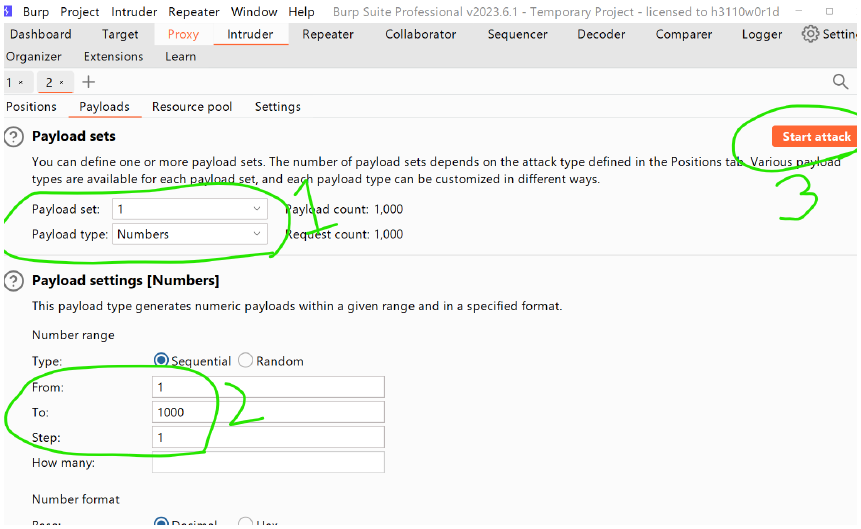Screen dimensions: 861x529
Task: Switch to the main Repeater tab
Action: (328, 34)
